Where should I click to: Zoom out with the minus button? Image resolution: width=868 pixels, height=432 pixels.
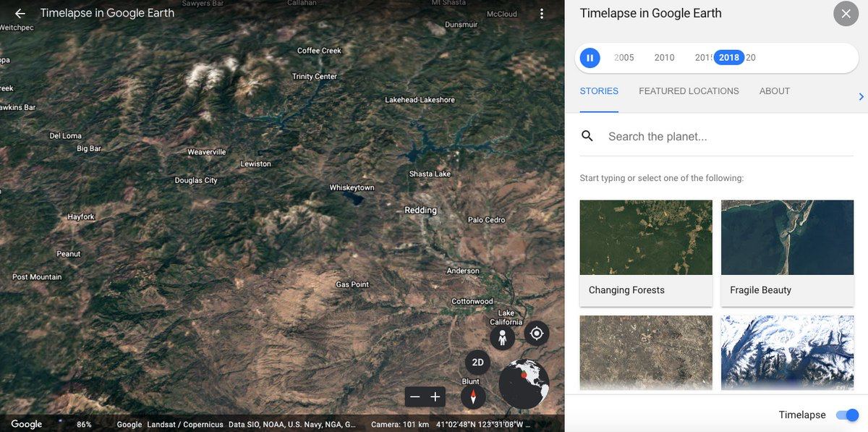415,397
